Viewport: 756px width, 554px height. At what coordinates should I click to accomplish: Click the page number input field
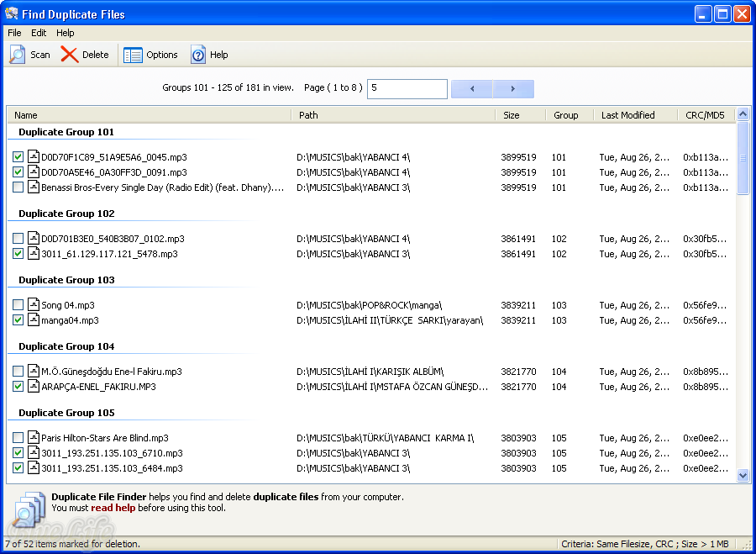click(x=407, y=88)
